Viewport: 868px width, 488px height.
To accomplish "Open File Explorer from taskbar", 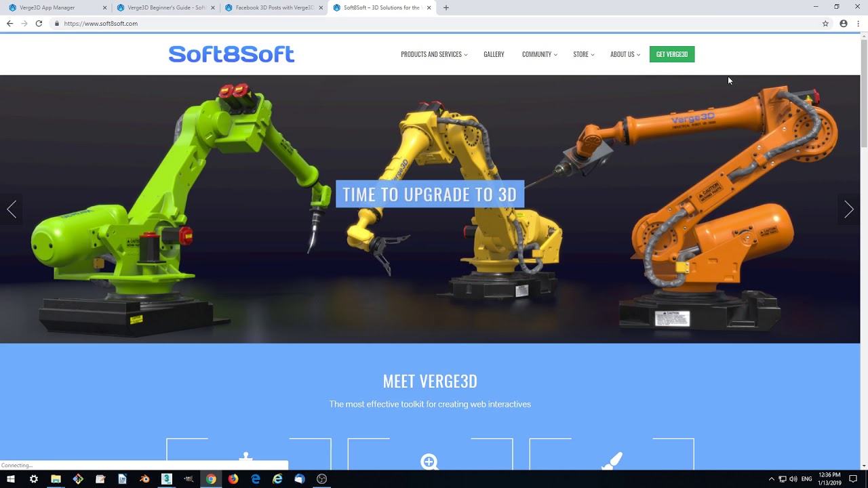I will coord(56,479).
